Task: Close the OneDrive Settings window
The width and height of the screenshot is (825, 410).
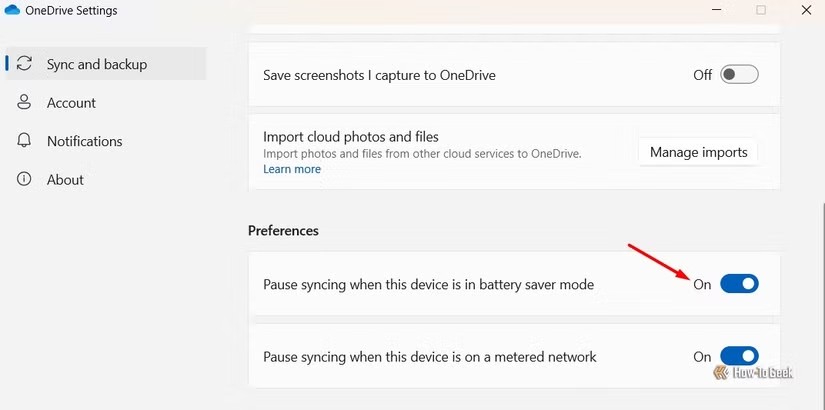Action: click(807, 10)
